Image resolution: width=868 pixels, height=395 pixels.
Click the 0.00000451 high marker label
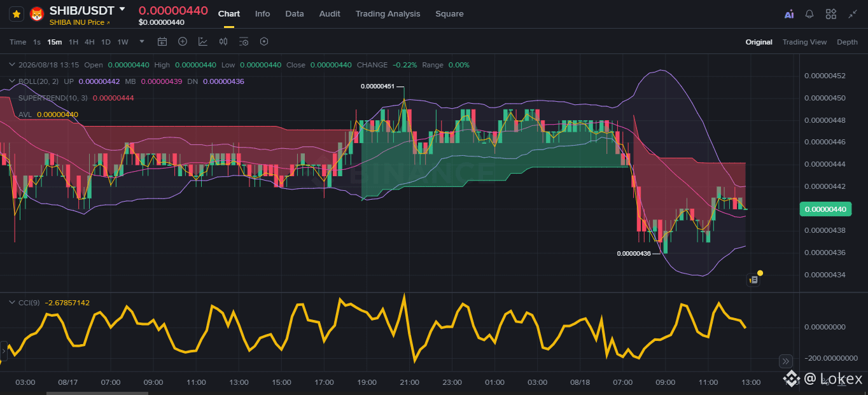pos(377,86)
